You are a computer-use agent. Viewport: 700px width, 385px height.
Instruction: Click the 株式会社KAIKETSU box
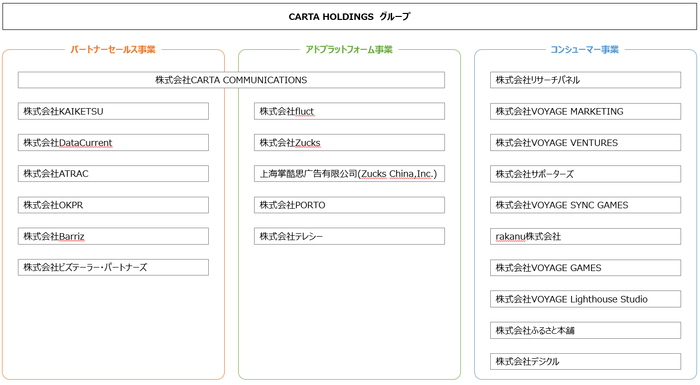coord(113,111)
